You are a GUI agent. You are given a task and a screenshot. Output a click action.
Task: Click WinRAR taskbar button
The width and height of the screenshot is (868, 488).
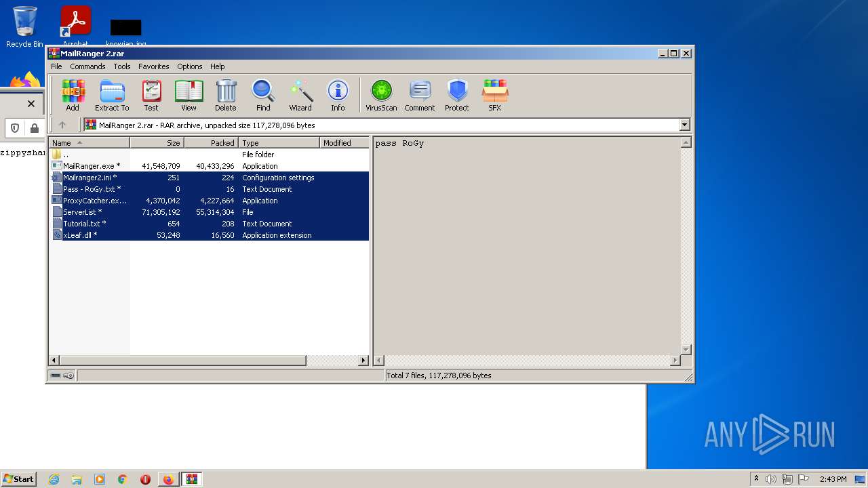[x=192, y=479]
